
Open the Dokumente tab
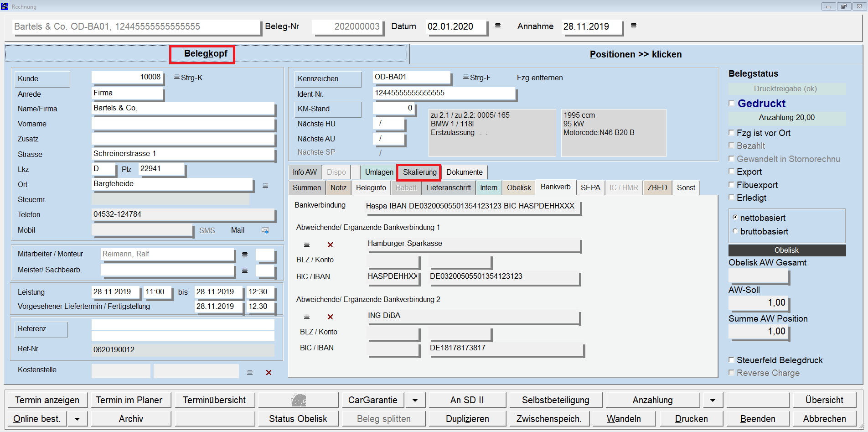(x=464, y=172)
